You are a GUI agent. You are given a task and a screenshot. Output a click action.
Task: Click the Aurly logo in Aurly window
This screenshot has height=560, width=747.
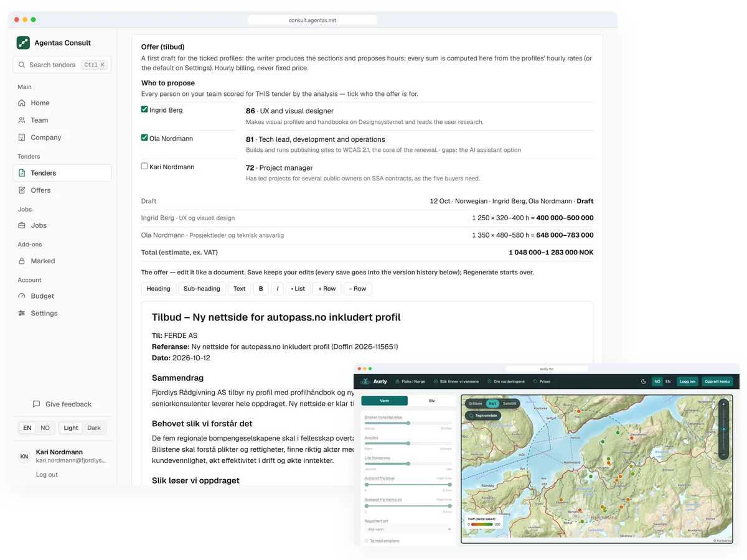374,381
